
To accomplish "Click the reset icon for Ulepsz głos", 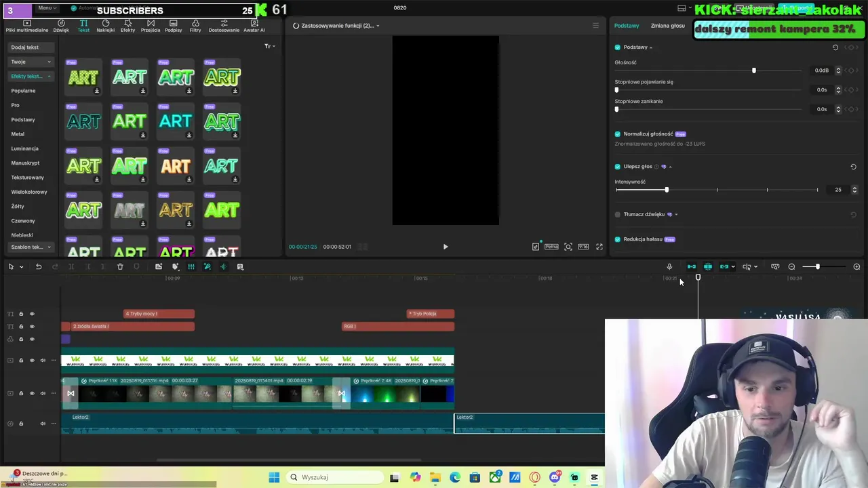I will tap(853, 167).
